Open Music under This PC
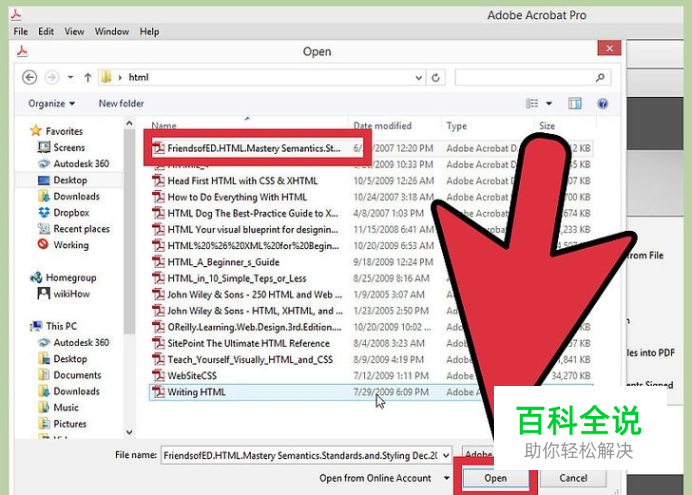The image size is (692, 495). pos(66,408)
